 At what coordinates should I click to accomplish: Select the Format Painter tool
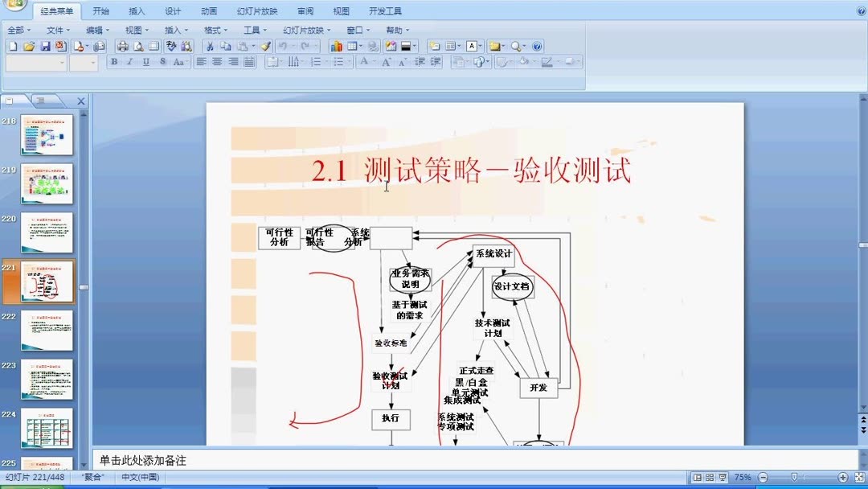pos(265,47)
